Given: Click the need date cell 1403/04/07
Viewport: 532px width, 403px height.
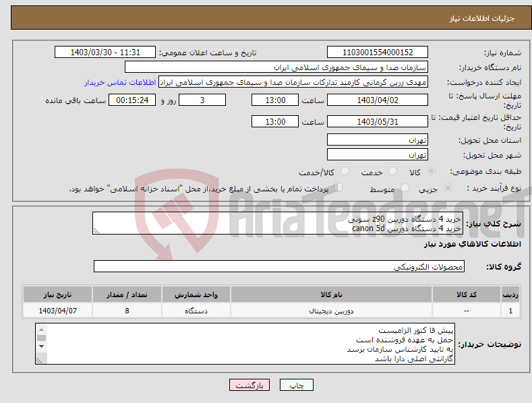Looking at the screenshot, I should (58, 311).
